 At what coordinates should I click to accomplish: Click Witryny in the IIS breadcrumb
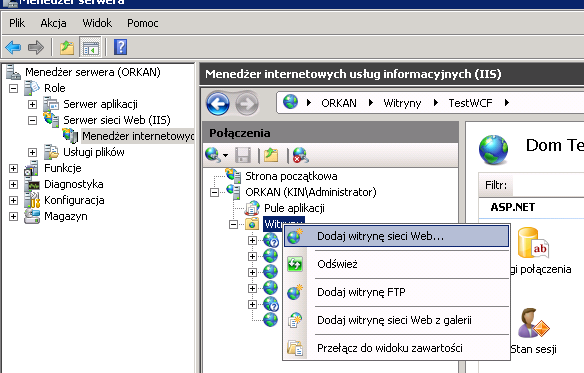pos(402,103)
